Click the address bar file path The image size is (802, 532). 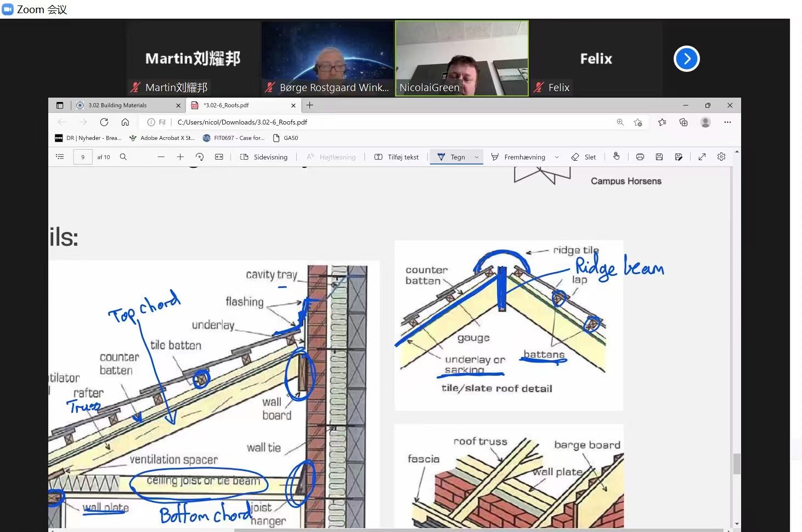(x=242, y=122)
